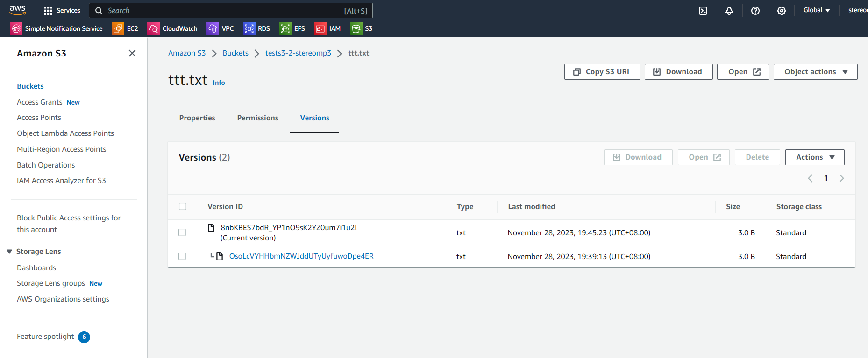Image resolution: width=868 pixels, height=358 pixels.
Task: Open Block Public Access settings
Action: tap(69, 224)
